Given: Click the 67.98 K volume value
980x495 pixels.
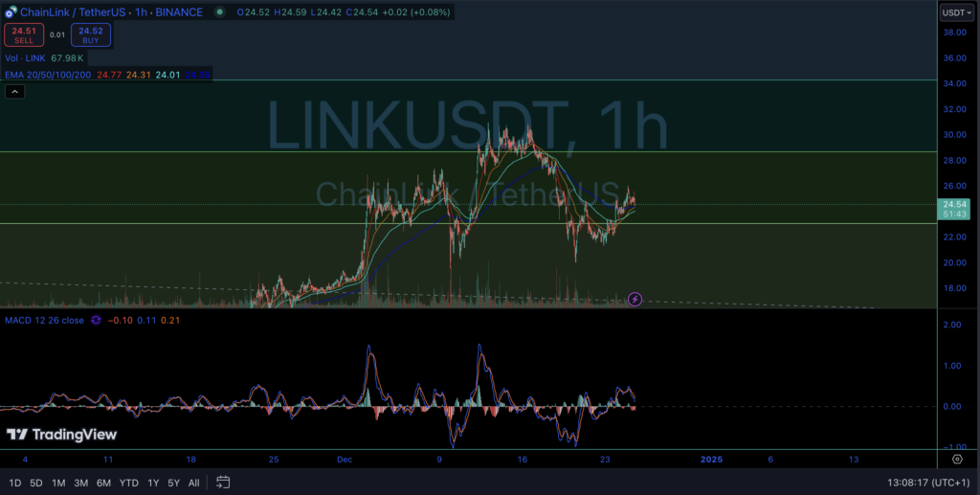Looking at the screenshot, I should coord(67,58).
